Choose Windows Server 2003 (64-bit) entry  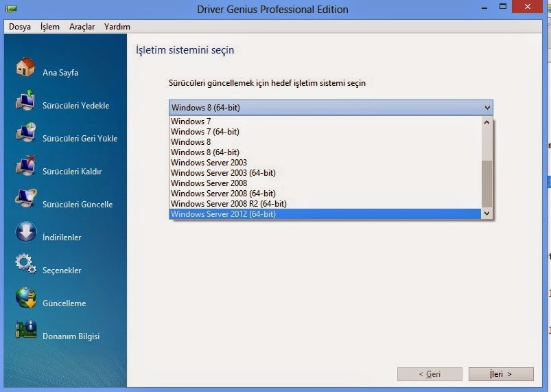pos(325,173)
